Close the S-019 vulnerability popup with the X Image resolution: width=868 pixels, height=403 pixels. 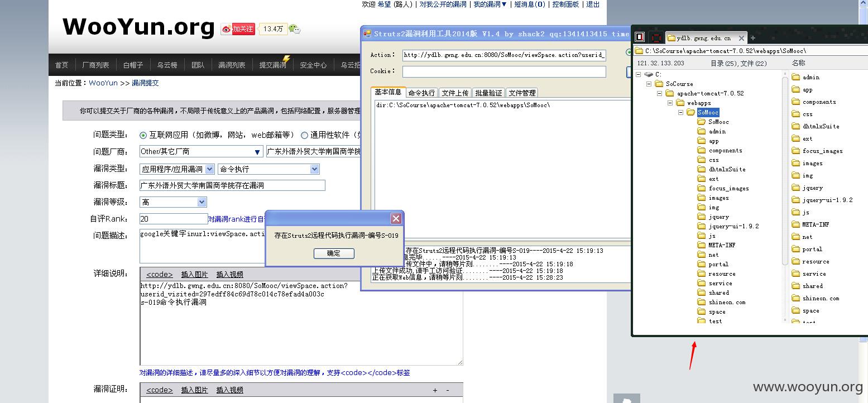(x=396, y=218)
